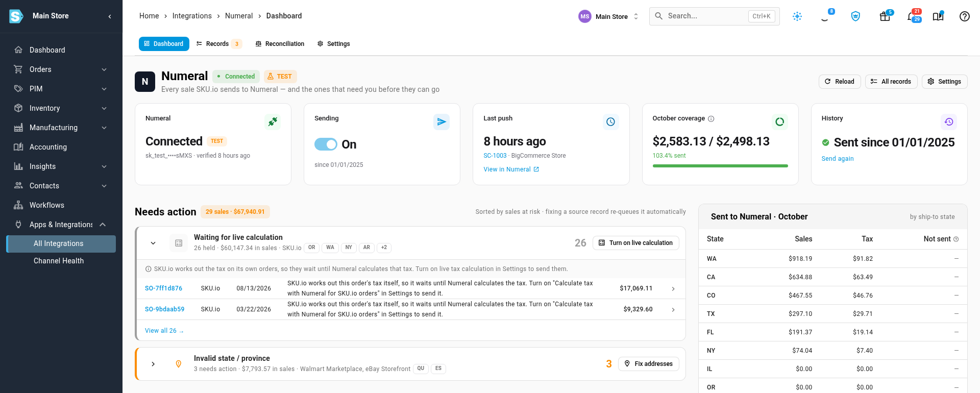Click Turn on live calculation button

tap(636, 243)
